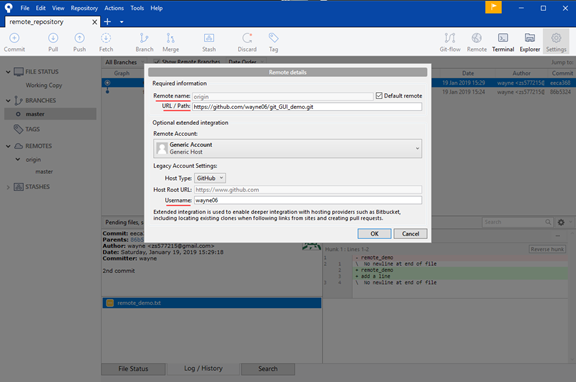Toggle the Default remote checkbox

[x=379, y=96]
